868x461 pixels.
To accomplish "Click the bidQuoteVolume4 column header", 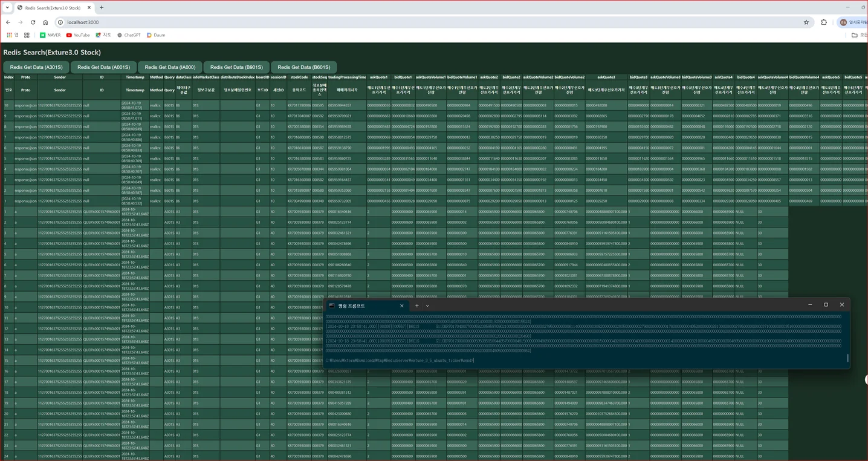I will point(804,77).
